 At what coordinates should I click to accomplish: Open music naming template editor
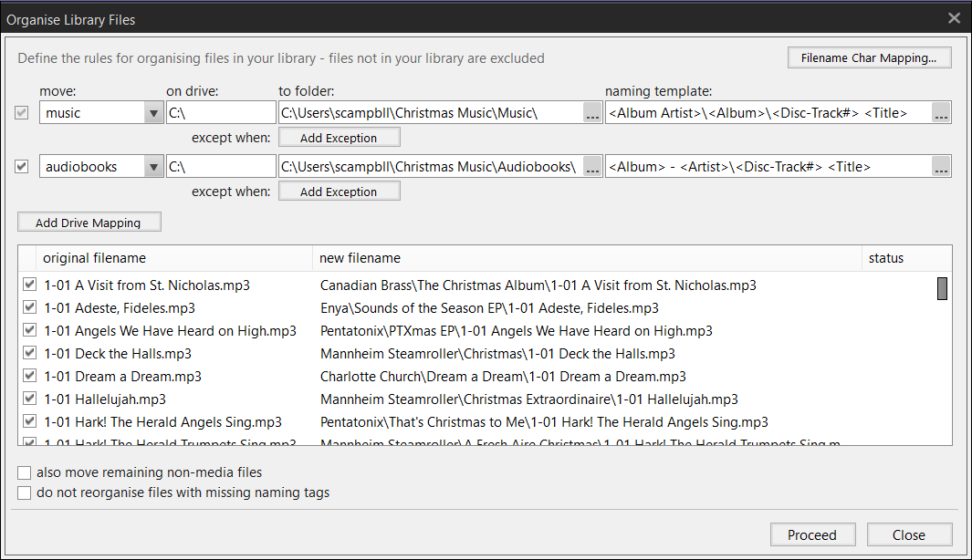point(941,113)
